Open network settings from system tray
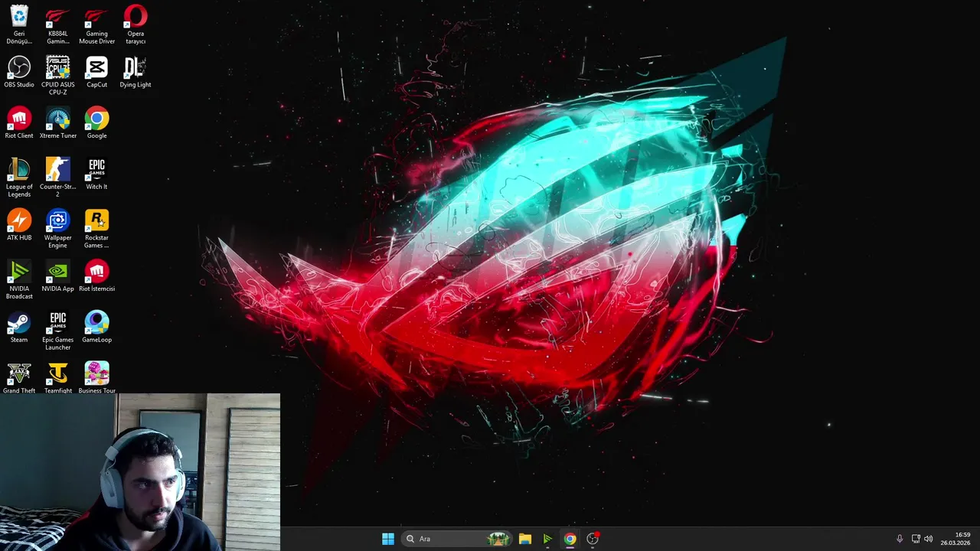The width and height of the screenshot is (980, 551). [x=916, y=539]
